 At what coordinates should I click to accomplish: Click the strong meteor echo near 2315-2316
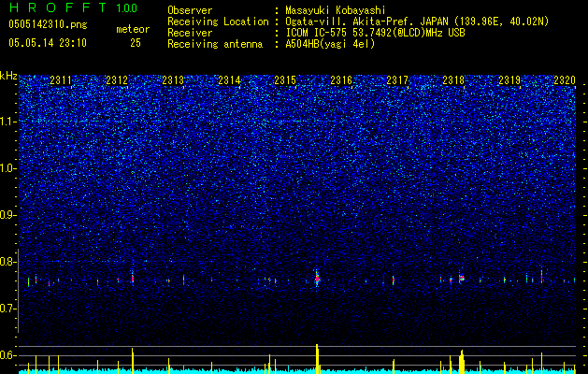[x=317, y=279]
